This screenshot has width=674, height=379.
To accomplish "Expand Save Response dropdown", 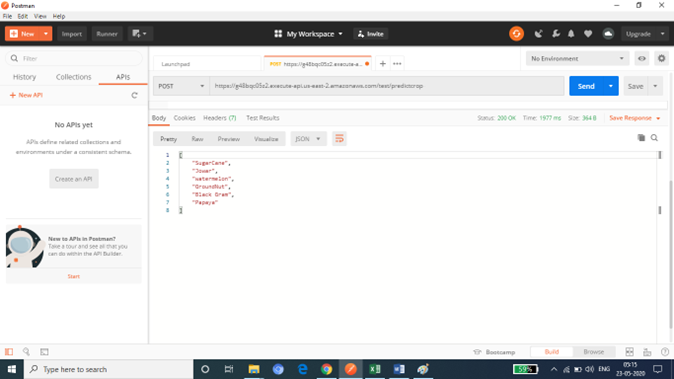I will (x=658, y=118).
